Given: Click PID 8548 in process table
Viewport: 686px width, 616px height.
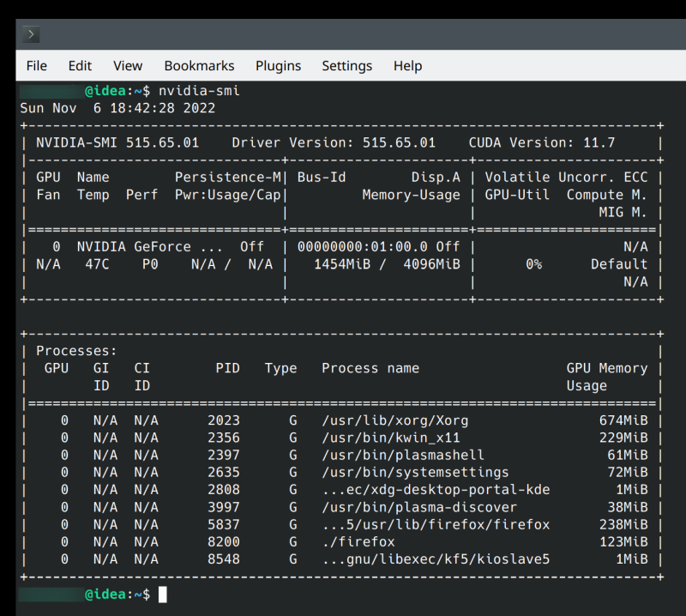Looking at the screenshot, I should pos(223,559).
